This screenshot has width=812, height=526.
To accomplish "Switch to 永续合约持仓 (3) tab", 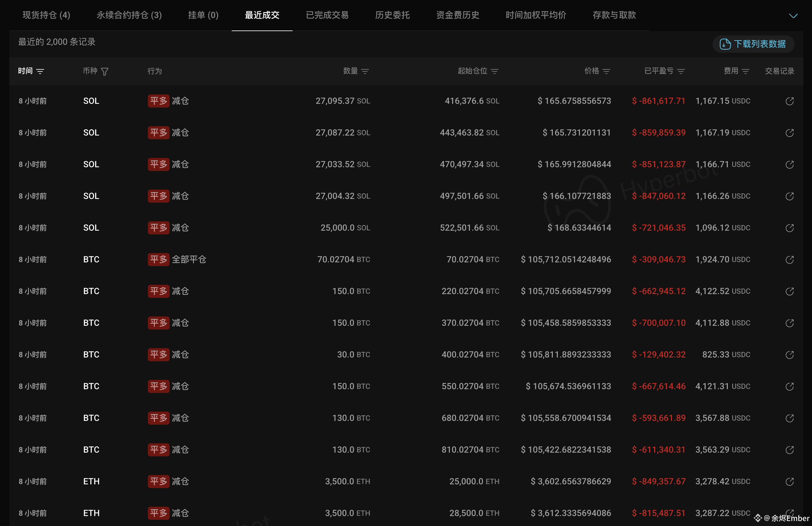I will coord(129,15).
